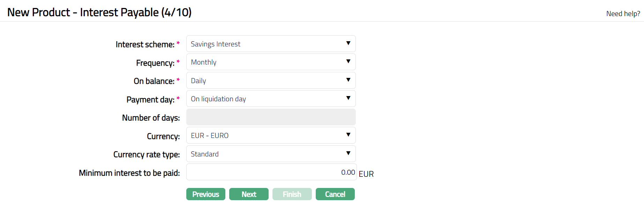Open the On balance dropdown
644x211 pixels.
pos(270,81)
